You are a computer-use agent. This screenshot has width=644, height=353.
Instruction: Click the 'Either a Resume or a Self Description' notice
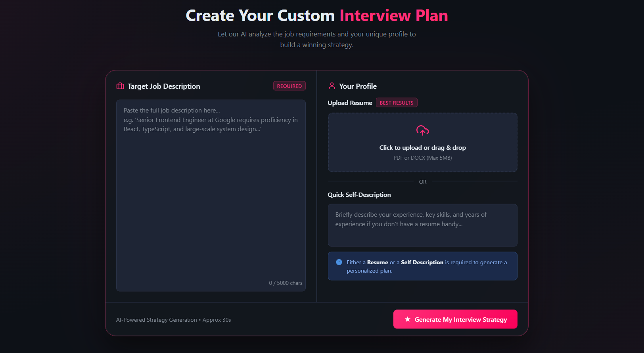422,266
